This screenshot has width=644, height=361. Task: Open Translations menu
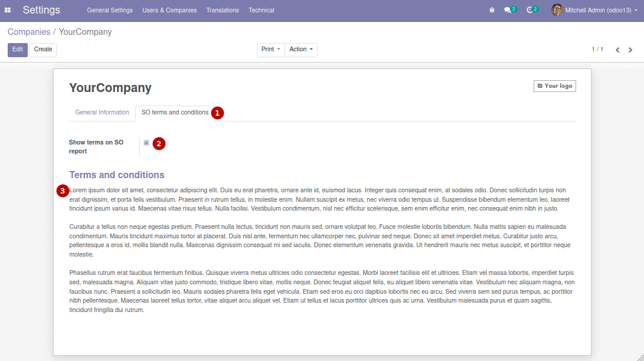coord(222,10)
